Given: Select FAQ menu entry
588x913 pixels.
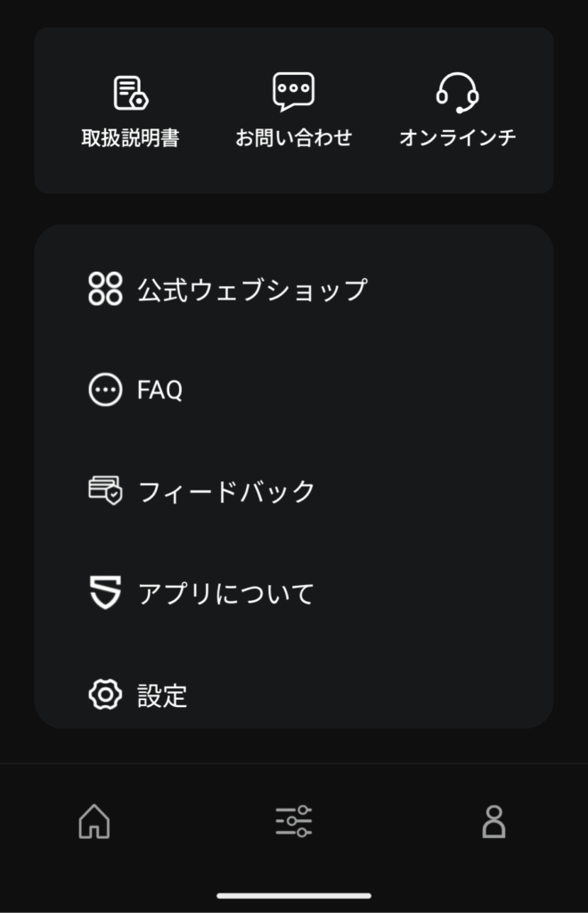Looking at the screenshot, I should 160,391.
